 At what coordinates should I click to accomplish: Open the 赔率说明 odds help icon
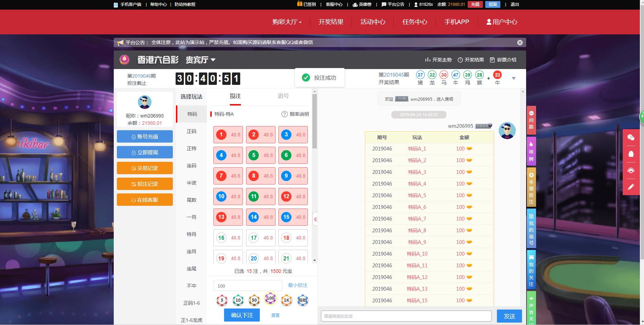tap(285, 114)
